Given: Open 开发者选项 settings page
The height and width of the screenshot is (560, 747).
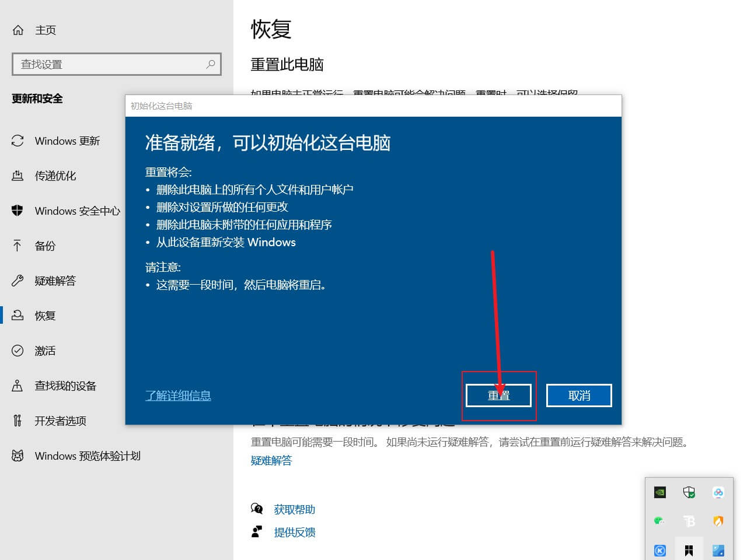Looking at the screenshot, I should pyautogui.click(x=61, y=421).
